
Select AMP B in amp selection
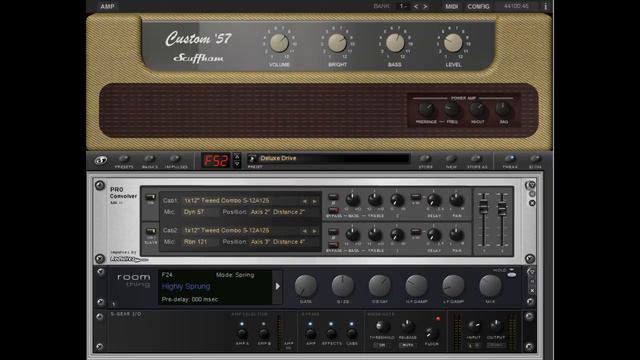click(264, 333)
